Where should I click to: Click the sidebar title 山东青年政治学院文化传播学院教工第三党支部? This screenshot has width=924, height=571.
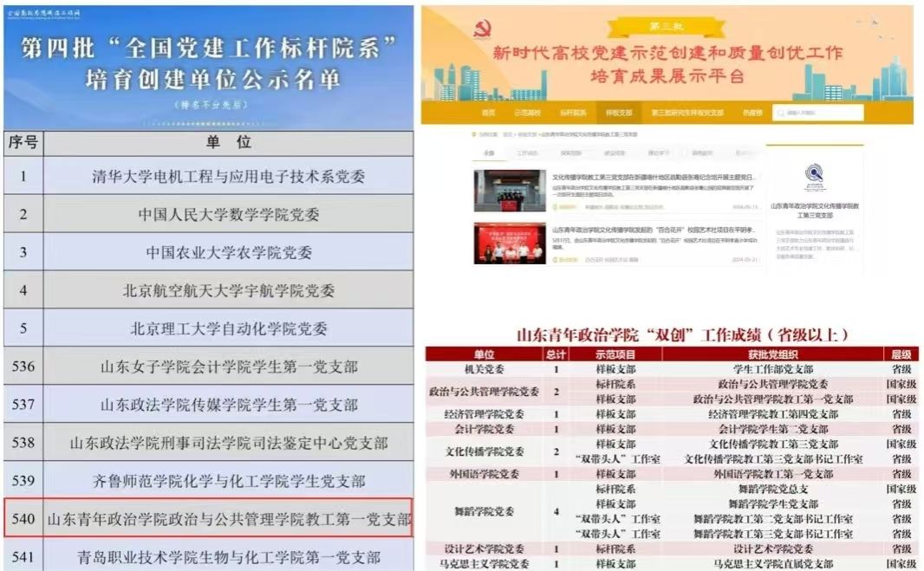tap(815, 211)
